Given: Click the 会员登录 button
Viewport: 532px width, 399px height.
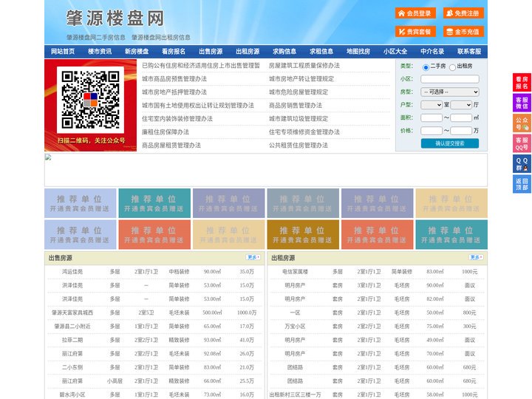Looking at the screenshot, I should pos(415,13).
